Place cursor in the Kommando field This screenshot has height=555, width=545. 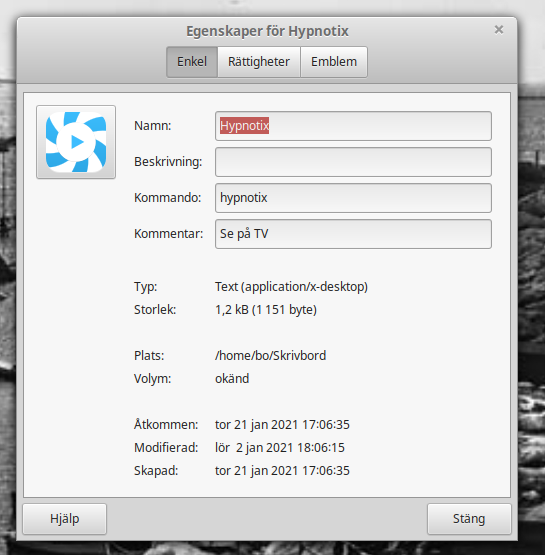point(353,198)
